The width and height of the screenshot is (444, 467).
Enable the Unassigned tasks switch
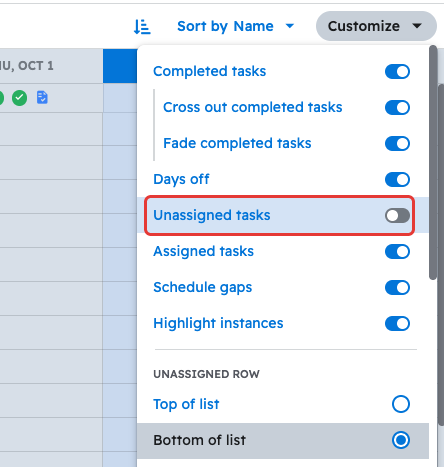click(397, 215)
